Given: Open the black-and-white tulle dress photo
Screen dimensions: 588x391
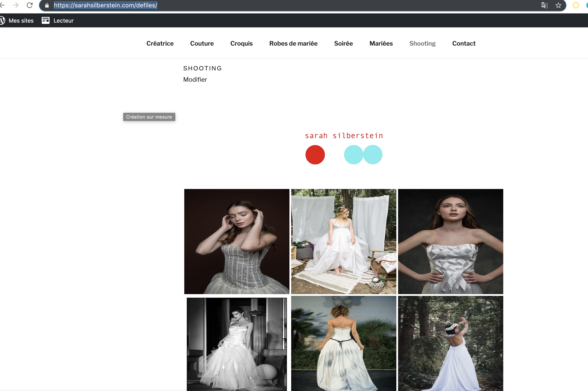Looking at the screenshot, I should click(x=237, y=344).
